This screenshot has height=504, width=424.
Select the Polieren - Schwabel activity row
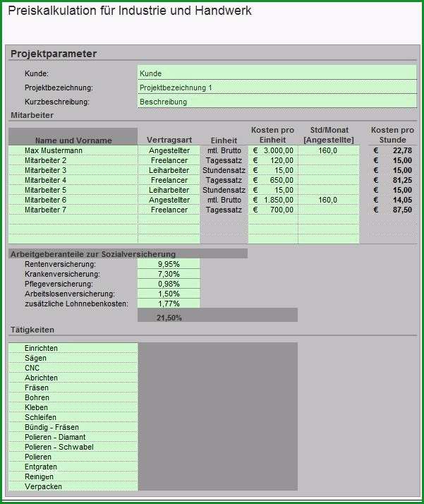click(73, 447)
